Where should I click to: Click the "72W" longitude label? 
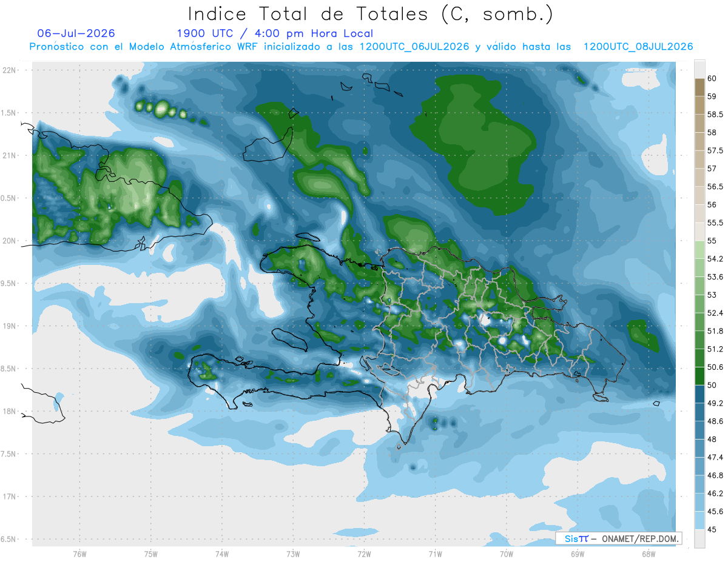[364, 554]
